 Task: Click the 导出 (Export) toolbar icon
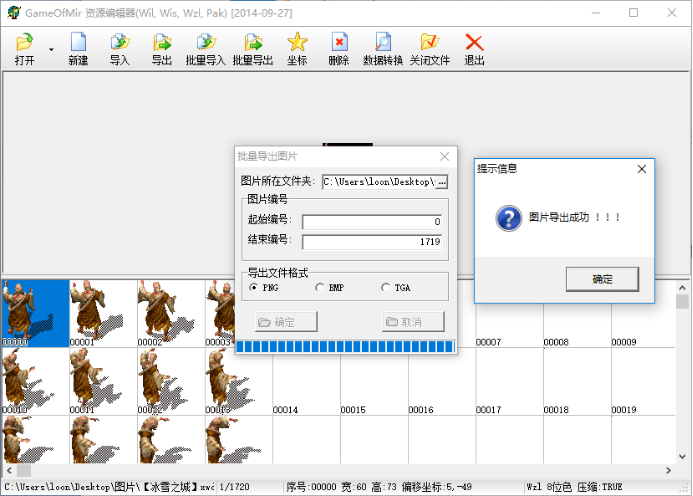162,49
